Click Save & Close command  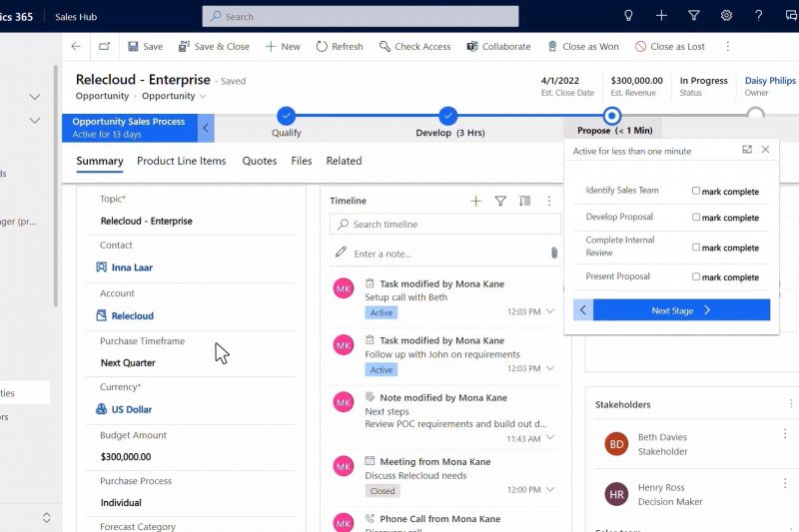[214, 46]
